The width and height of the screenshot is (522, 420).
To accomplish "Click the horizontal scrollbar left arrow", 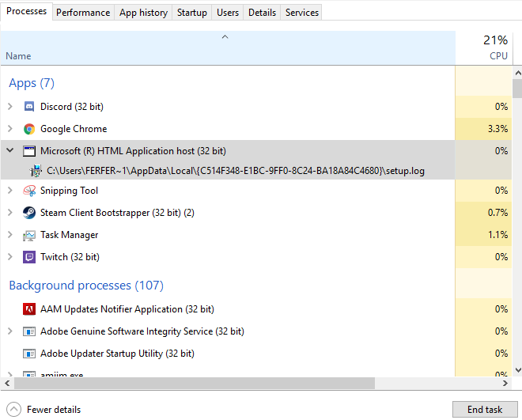I will pos(7,384).
